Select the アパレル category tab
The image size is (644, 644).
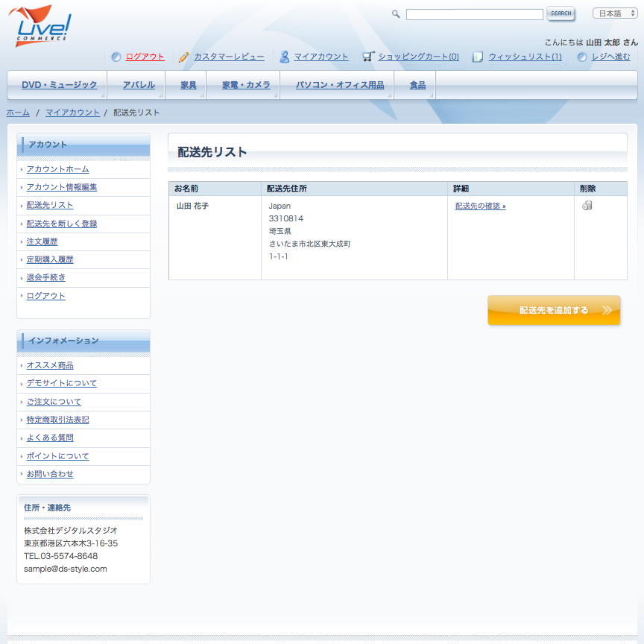139,85
